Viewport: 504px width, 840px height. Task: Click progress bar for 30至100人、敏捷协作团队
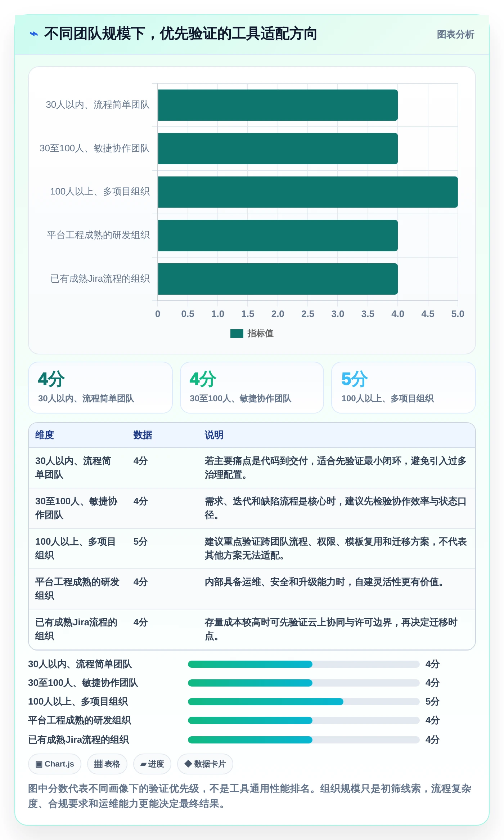[304, 683]
